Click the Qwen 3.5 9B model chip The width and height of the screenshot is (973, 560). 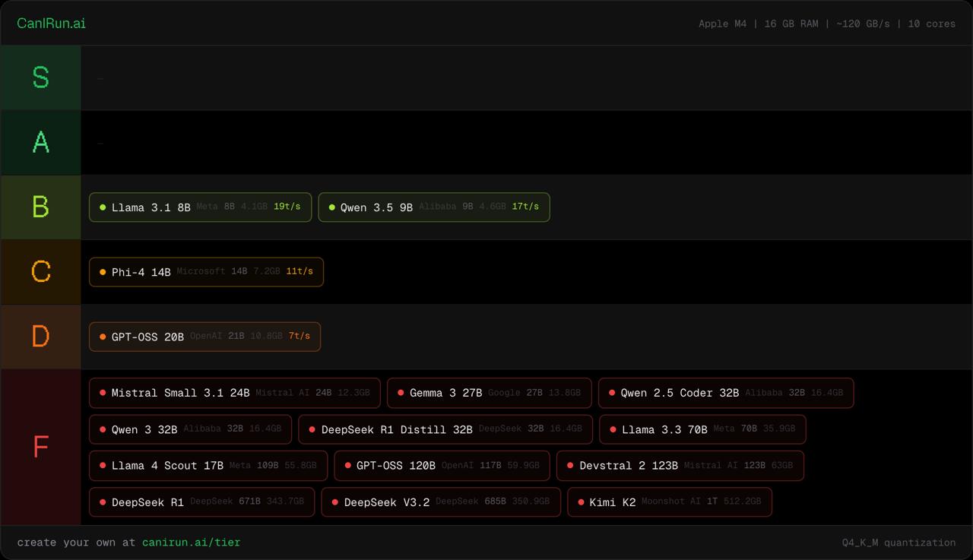click(433, 207)
